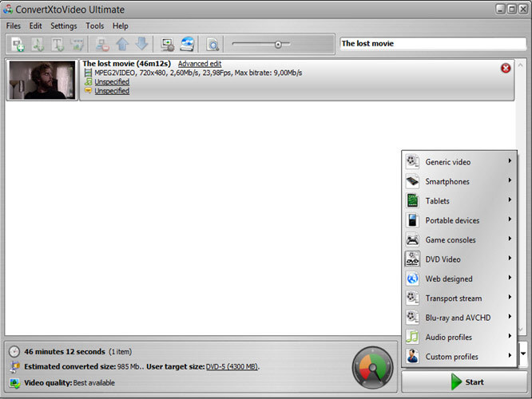Click the clock icon next to total duration
This screenshot has height=399, width=532.
[14, 352]
